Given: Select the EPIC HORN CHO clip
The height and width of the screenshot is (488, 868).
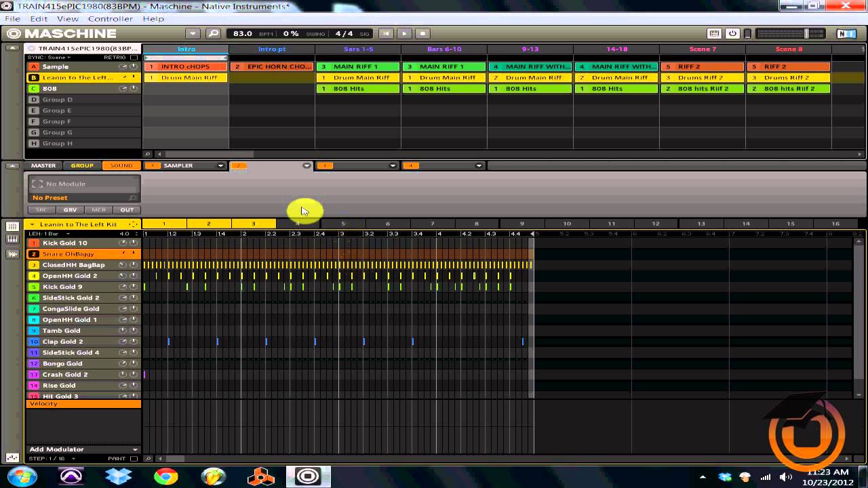Looking at the screenshot, I should click(272, 66).
